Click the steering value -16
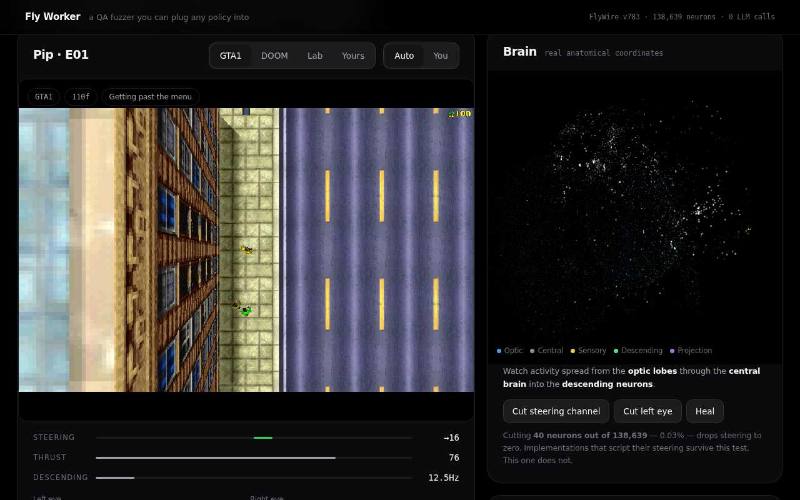The height and width of the screenshot is (500, 800). (x=451, y=438)
